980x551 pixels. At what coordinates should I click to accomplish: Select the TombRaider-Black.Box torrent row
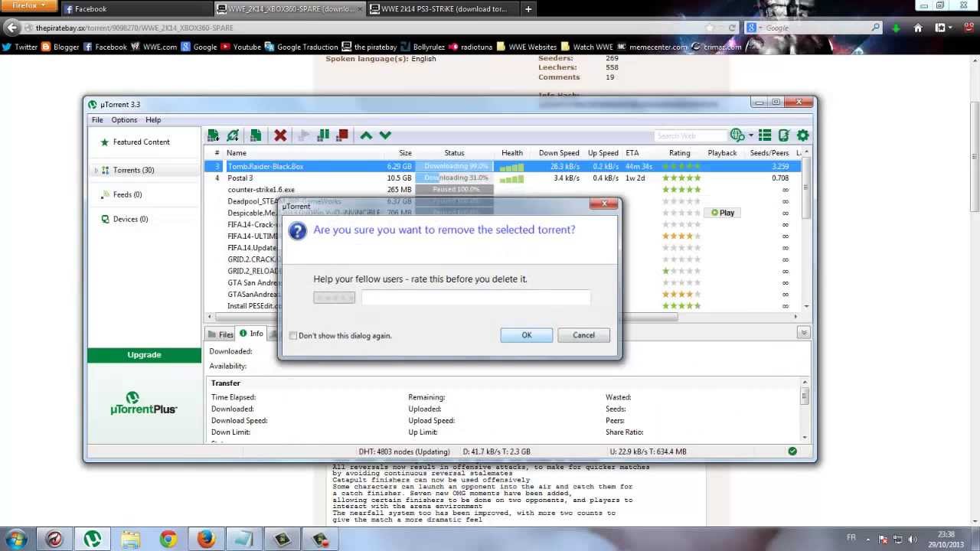pyautogui.click(x=502, y=166)
